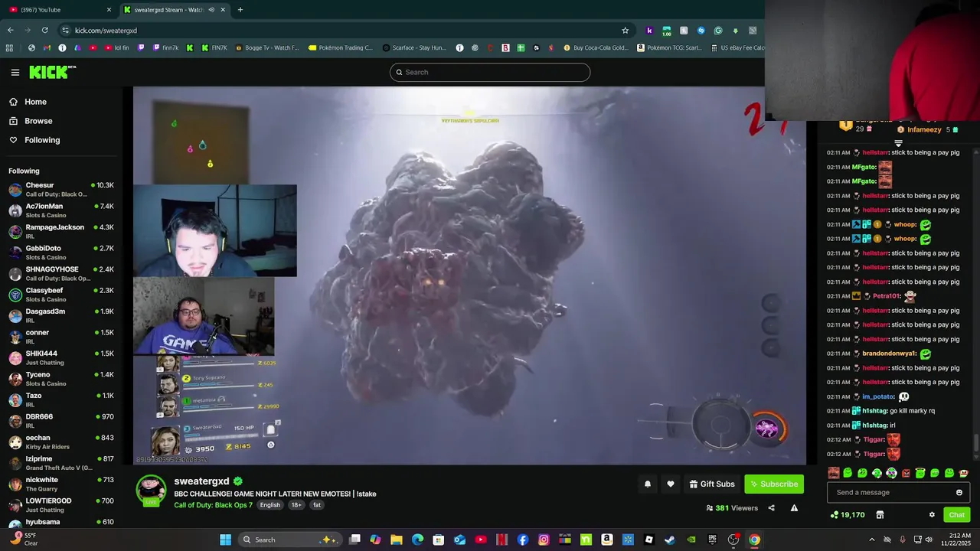Click the Gift Subs button
This screenshot has width=980, height=551.
711,484
